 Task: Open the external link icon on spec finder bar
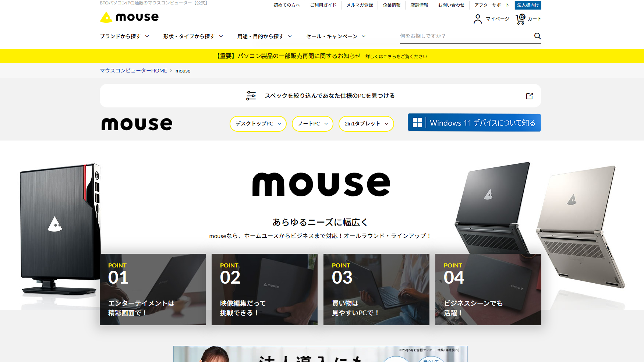(529, 96)
